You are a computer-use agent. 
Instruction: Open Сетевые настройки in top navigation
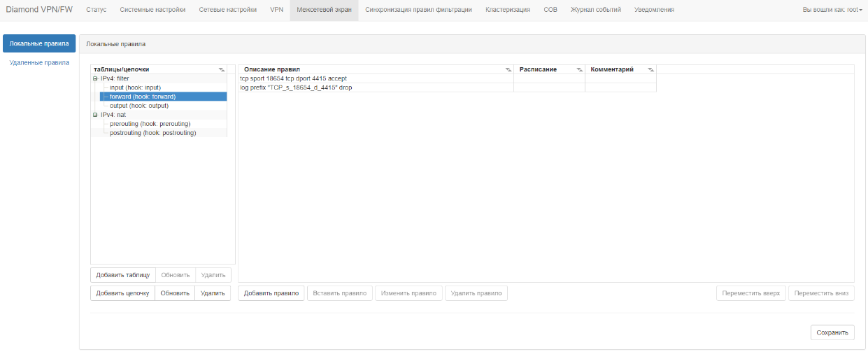point(227,10)
